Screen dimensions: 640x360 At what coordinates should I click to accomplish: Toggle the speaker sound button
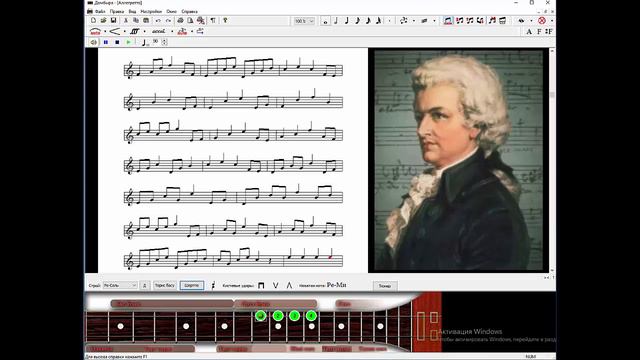pyautogui.click(x=94, y=42)
